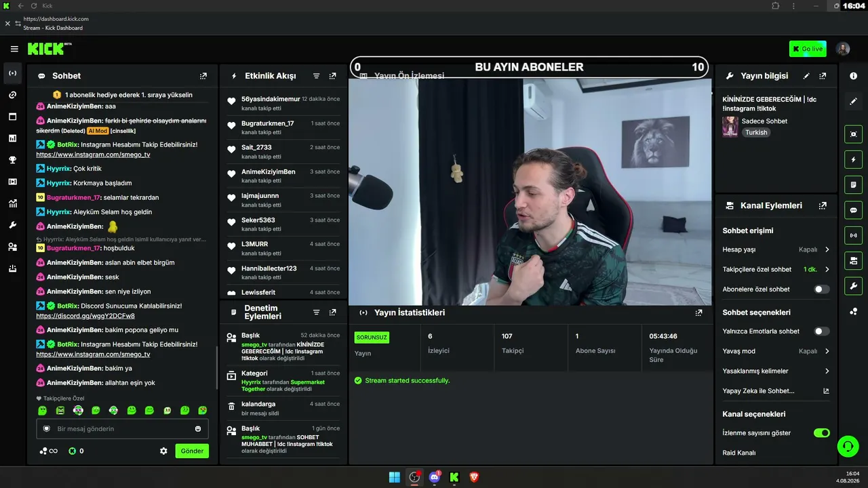Viewport: 868px width, 488px height.
Task: Open Yapay Zeka ile Sohbet external link
Action: (x=826, y=391)
